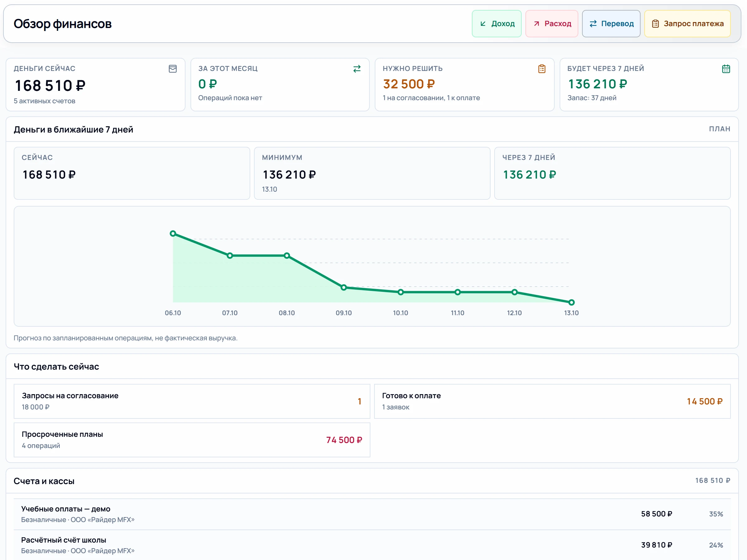Click the Минимум 136 210 ₽ card

[372, 173]
